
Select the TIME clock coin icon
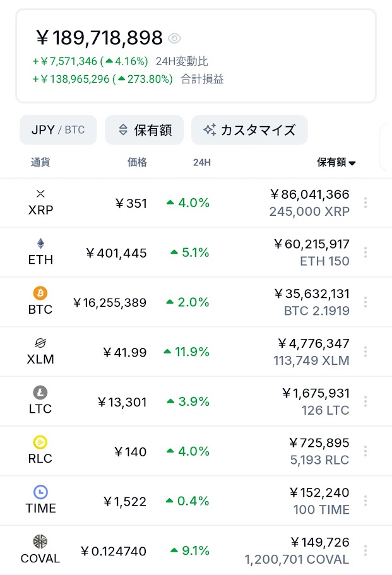(x=40, y=492)
